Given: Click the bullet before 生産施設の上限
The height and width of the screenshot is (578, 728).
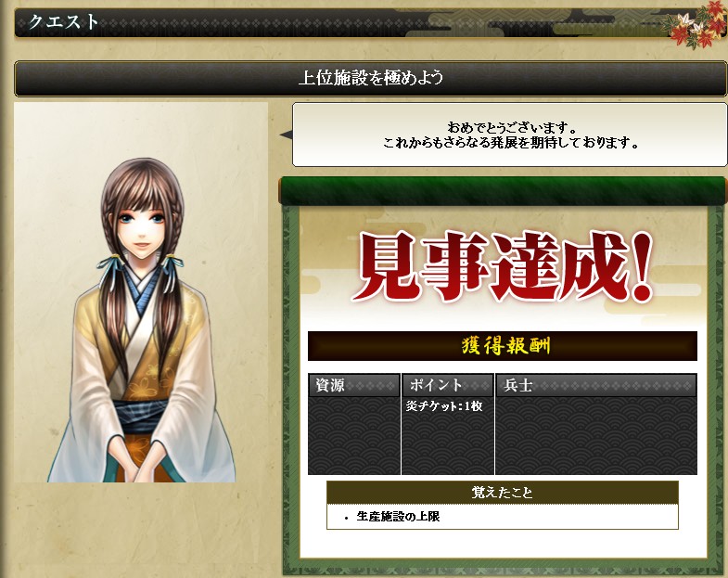Looking at the screenshot, I should pyautogui.click(x=346, y=518).
